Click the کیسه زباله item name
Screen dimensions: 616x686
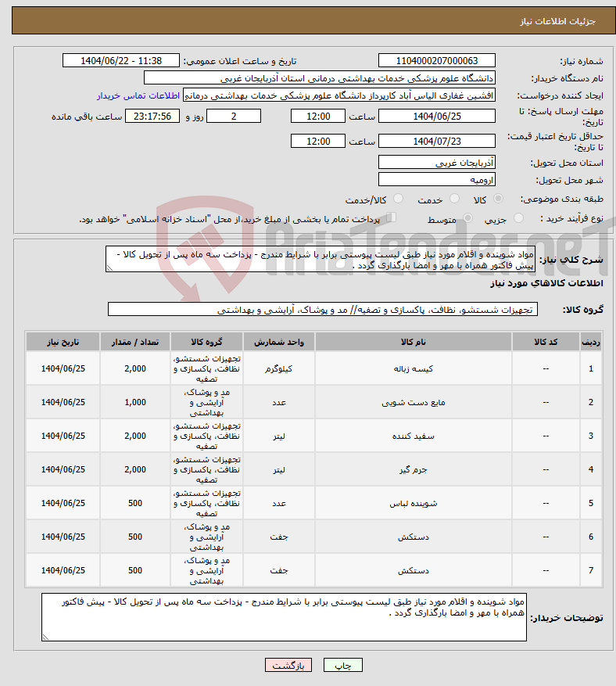pyautogui.click(x=414, y=368)
